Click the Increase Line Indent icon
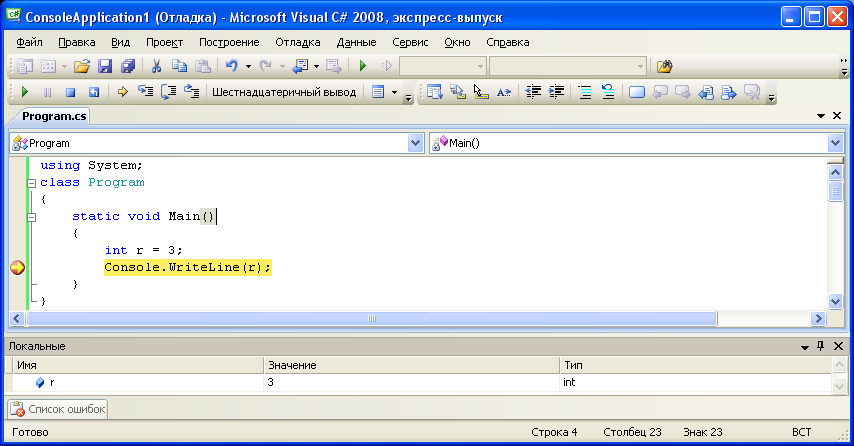 point(556,92)
